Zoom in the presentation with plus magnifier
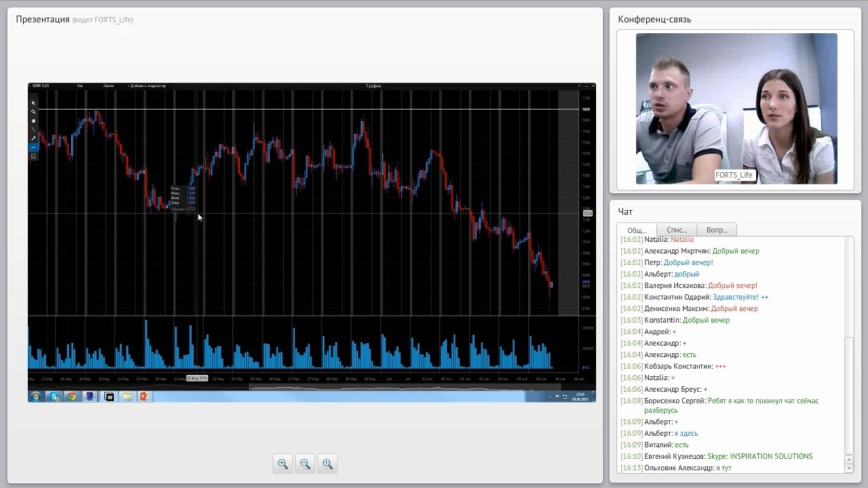 pyautogui.click(x=283, y=464)
